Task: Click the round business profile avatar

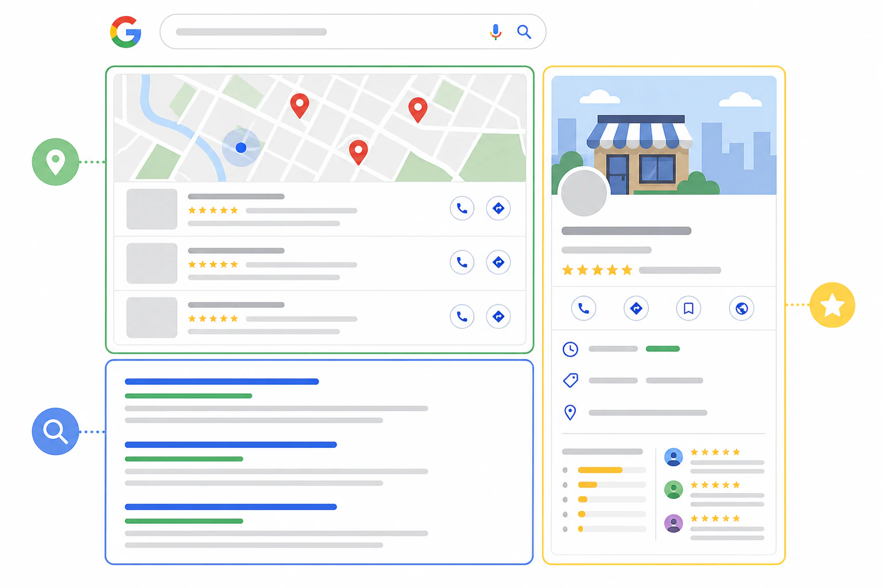Action: (584, 193)
